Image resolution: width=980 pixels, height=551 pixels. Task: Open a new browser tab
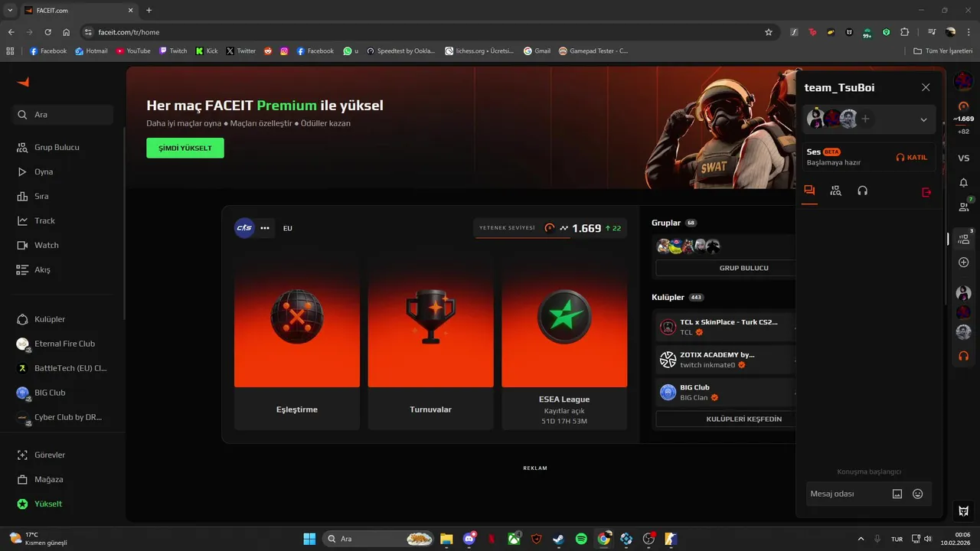[x=149, y=11]
